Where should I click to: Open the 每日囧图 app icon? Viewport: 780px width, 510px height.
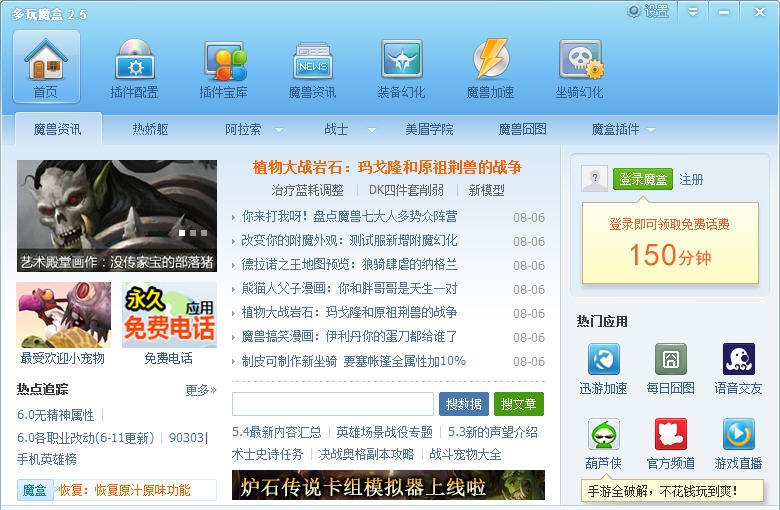pos(671,359)
